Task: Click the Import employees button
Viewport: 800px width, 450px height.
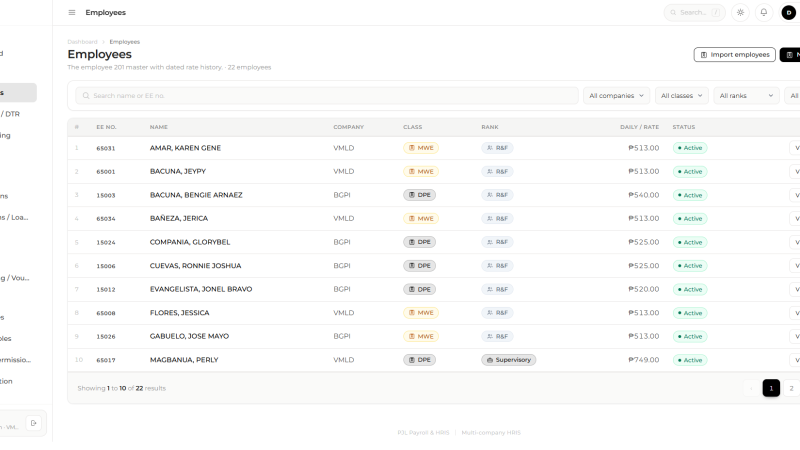Action: coord(734,55)
